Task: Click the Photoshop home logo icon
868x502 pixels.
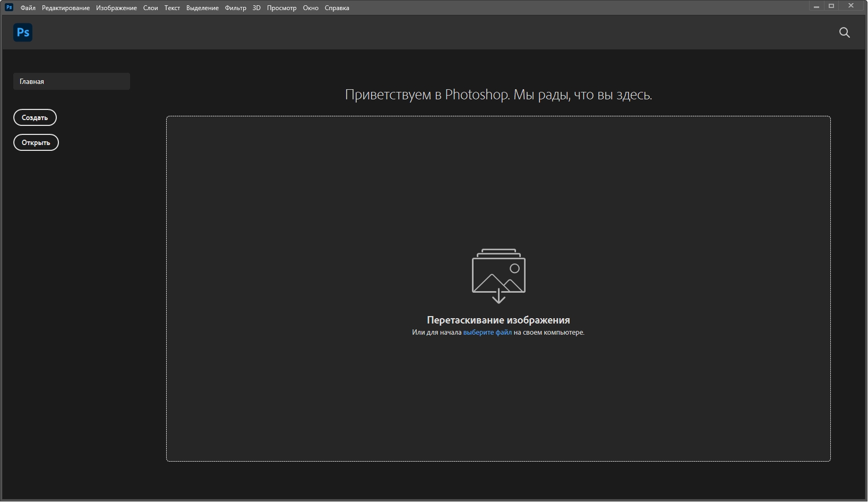Action: pos(23,32)
